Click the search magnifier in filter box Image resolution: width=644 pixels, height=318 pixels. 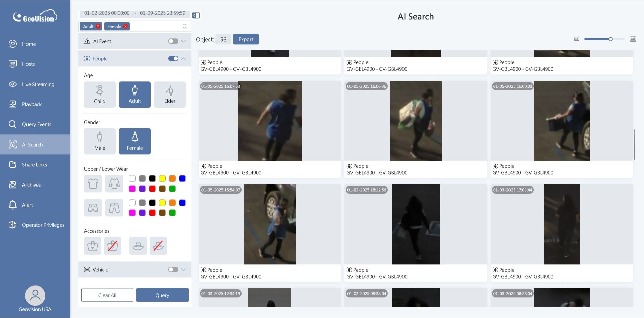185,26
